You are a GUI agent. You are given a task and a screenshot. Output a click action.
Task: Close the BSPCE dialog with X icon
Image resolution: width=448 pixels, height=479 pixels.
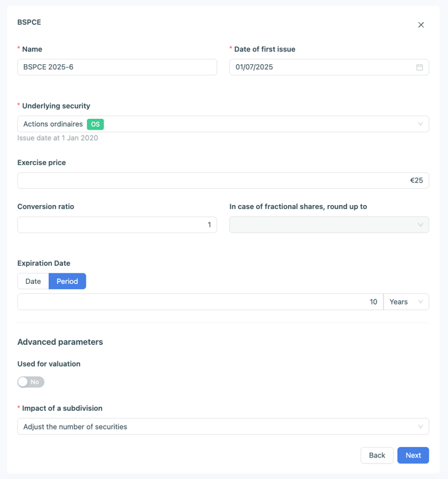coord(421,25)
